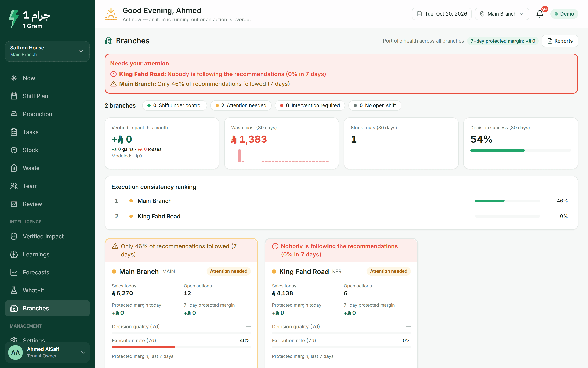The width and height of the screenshot is (588, 368).
Task: Go to the Now menu item
Action: (x=47, y=78)
